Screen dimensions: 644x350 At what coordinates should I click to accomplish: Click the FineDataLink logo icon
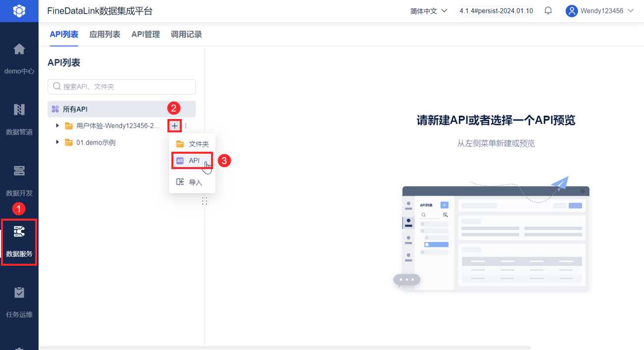tap(19, 11)
